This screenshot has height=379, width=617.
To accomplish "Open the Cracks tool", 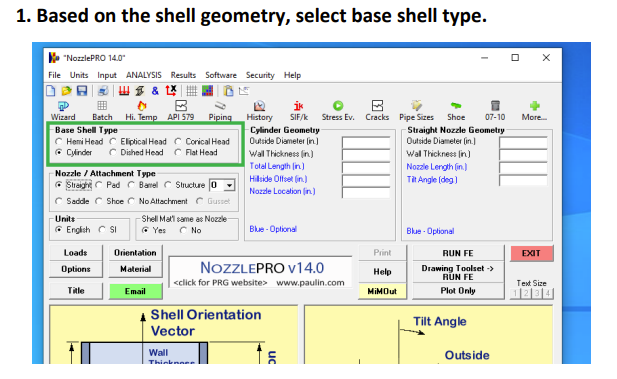I will [x=377, y=111].
